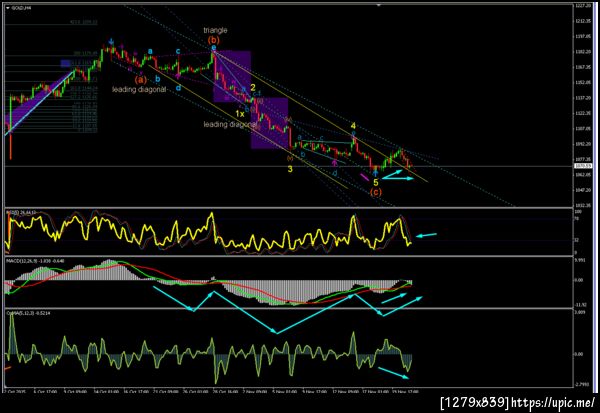Click the '21 Oct 09:00' date label
600x413 pixels.
(168, 392)
